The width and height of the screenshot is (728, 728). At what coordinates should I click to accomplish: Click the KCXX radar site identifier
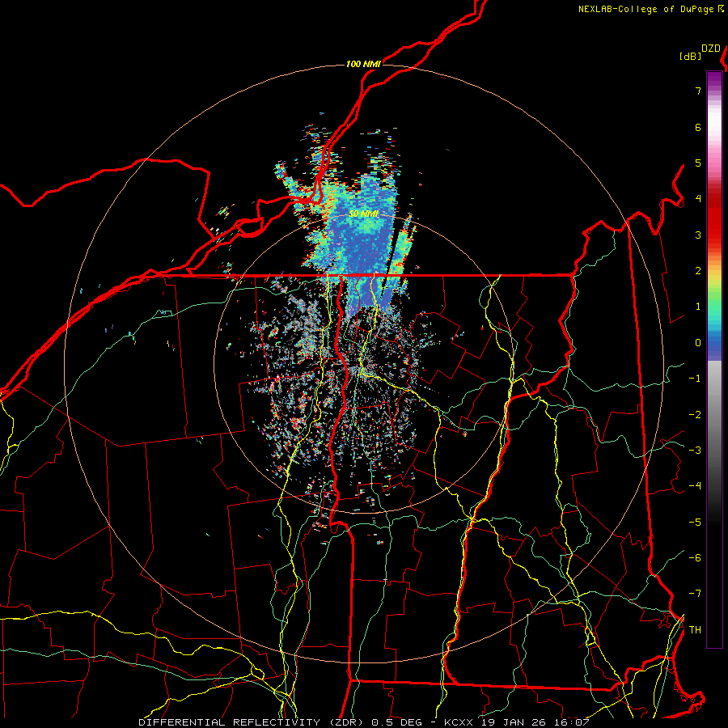[x=459, y=722]
